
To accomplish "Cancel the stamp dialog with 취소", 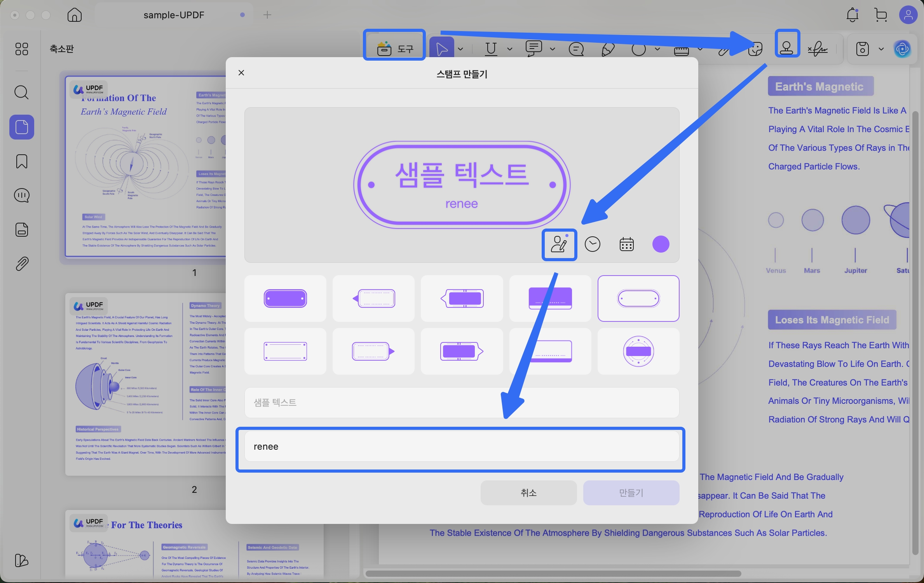I will click(528, 492).
